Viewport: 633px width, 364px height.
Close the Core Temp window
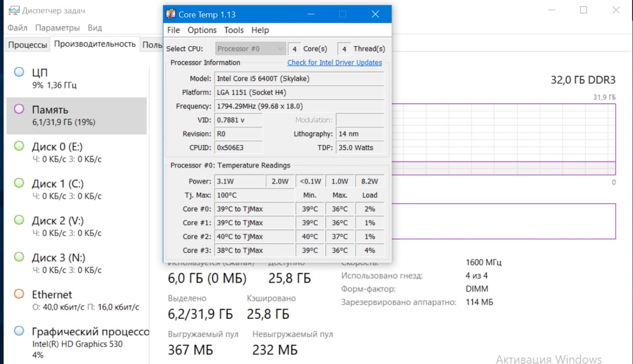point(375,14)
